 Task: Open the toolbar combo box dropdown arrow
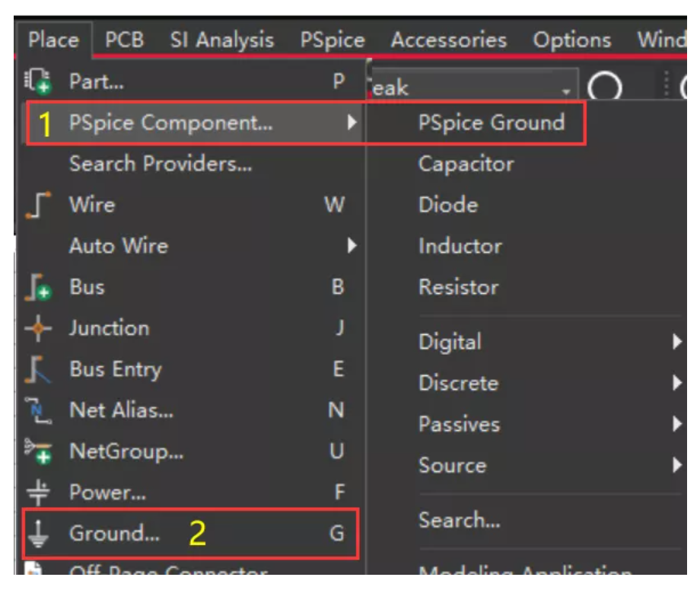point(565,91)
